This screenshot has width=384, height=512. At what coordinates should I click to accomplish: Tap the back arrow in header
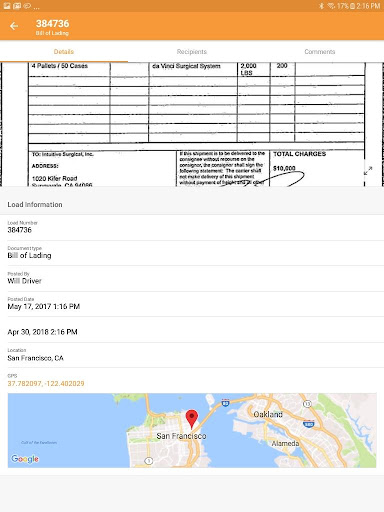click(14, 26)
